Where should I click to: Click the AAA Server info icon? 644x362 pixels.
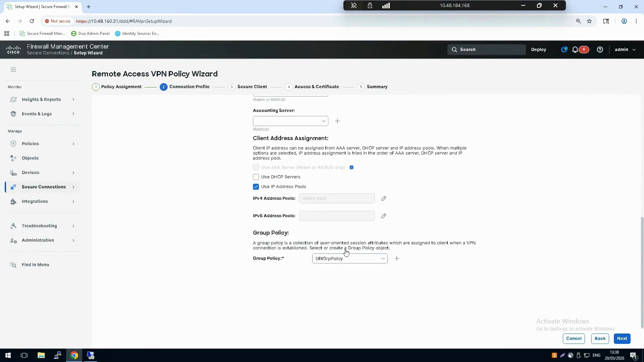pos(352,167)
